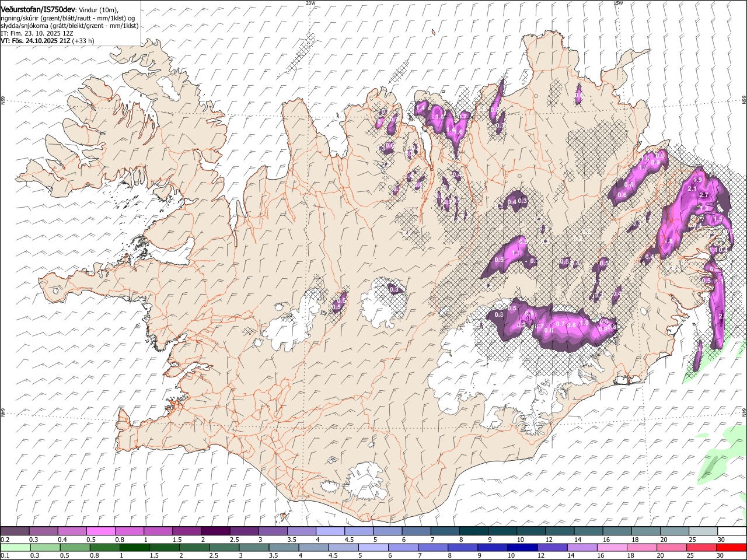Screen dimensions: 747x560
Task: Select snow legend swatch between 3 and 3.5
Action: pos(273,531)
